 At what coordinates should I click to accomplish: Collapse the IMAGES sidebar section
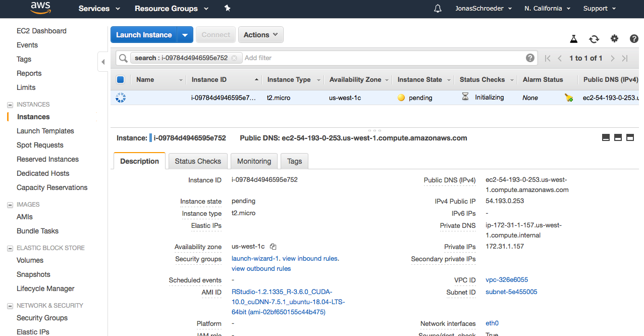[10, 205]
